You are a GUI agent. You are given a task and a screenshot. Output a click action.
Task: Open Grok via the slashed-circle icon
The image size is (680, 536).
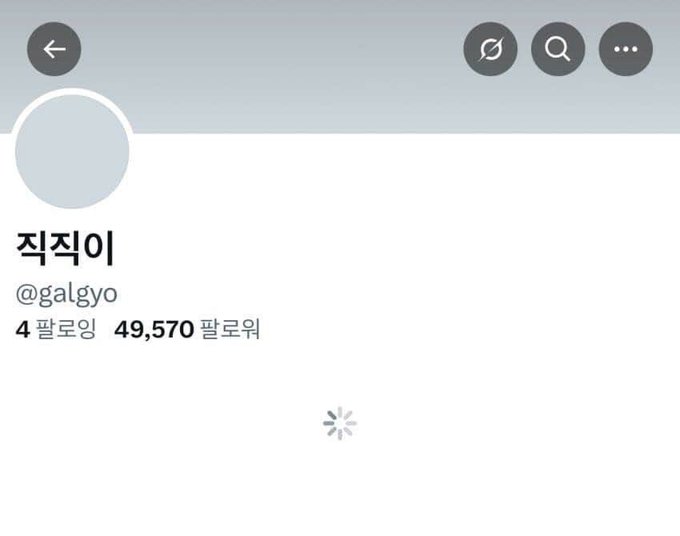pyautogui.click(x=490, y=49)
